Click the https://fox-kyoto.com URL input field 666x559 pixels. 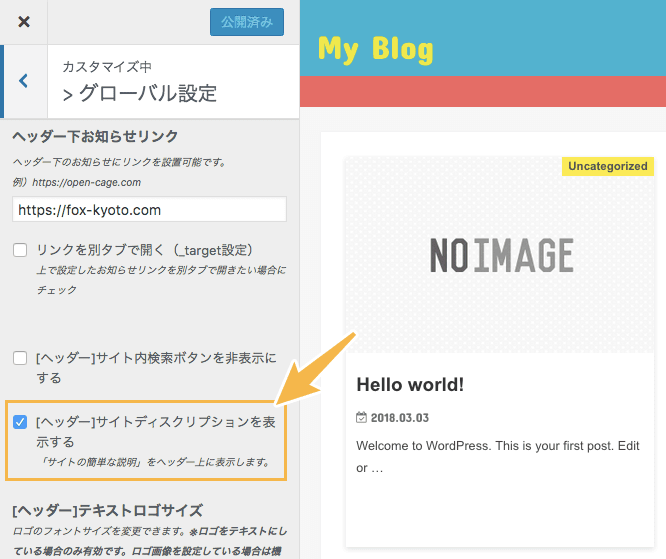pos(150,209)
